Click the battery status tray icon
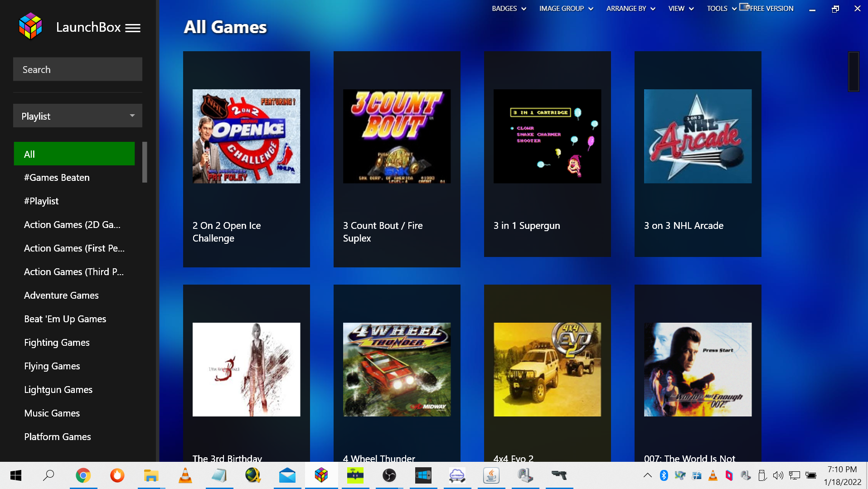The image size is (868, 489). 811,475
